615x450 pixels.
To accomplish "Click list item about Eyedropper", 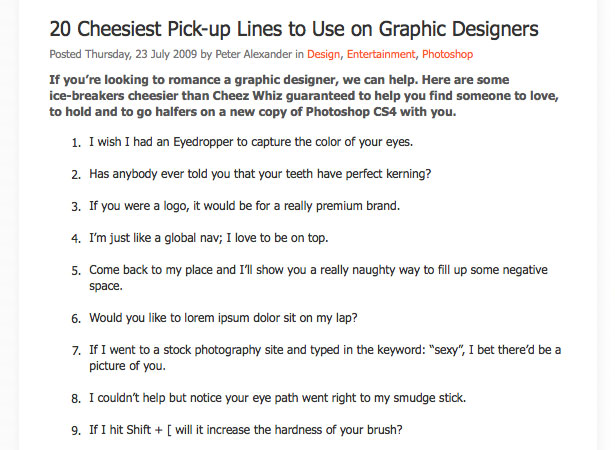I will pos(251,142).
